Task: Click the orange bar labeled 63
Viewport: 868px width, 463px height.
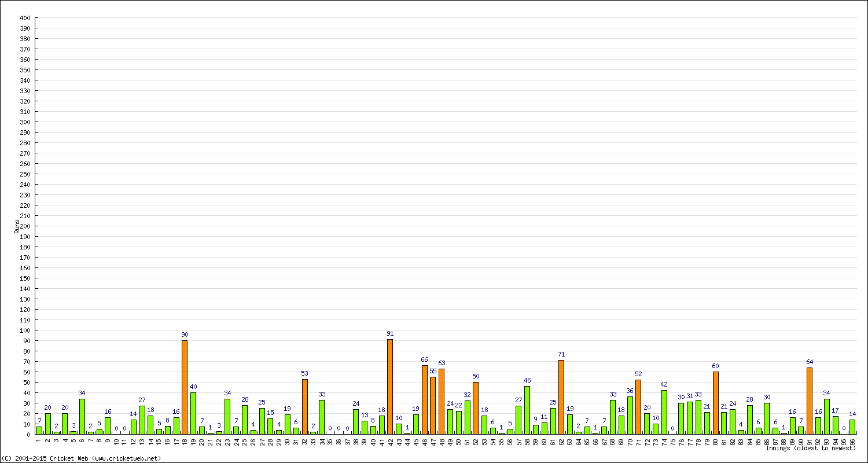Action: coord(442,402)
